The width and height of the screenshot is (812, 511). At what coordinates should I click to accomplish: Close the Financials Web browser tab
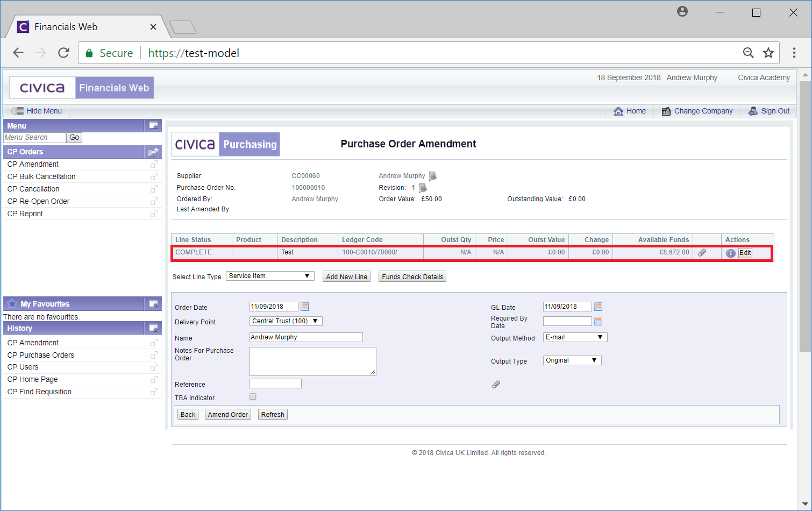click(x=153, y=27)
